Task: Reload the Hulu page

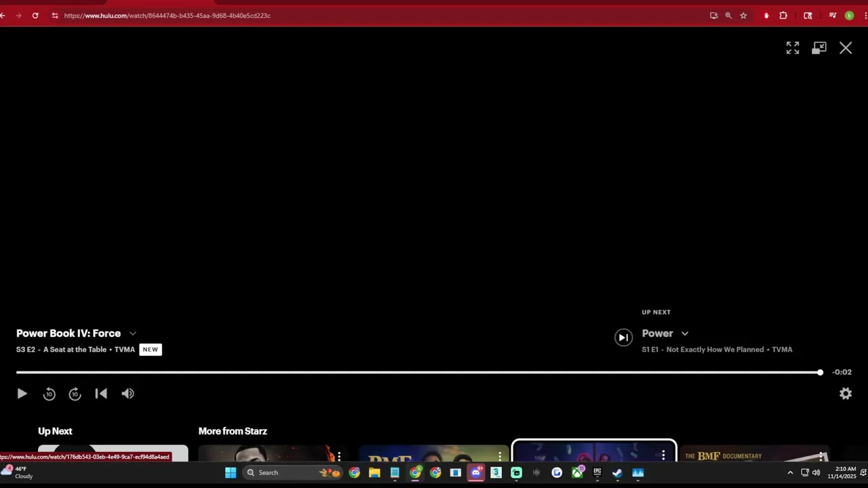Action: pos(35,16)
